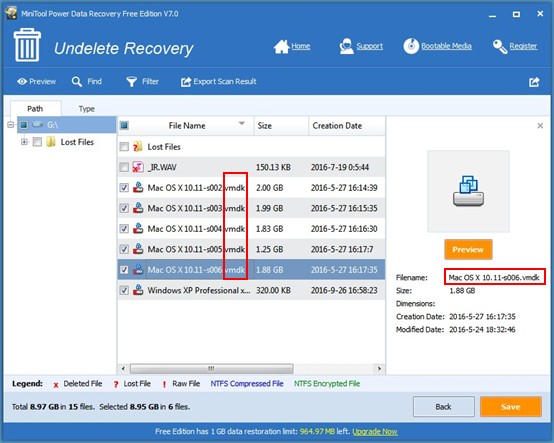The image size is (554, 443).
Task: Click the horizontal scrollbar thumb
Action: click(x=211, y=368)
